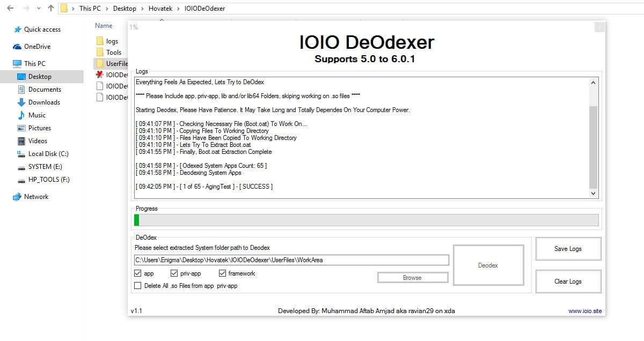The height and width of the screenshot is (341, 644).
Task: Expand the address bar history dropdown chevron
Action: tap(39, 9)
